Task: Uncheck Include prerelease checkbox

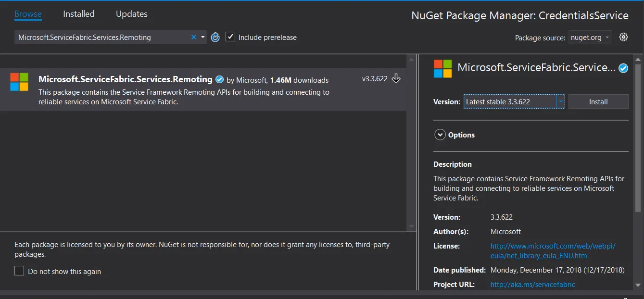Action: [x=230, y=37]
